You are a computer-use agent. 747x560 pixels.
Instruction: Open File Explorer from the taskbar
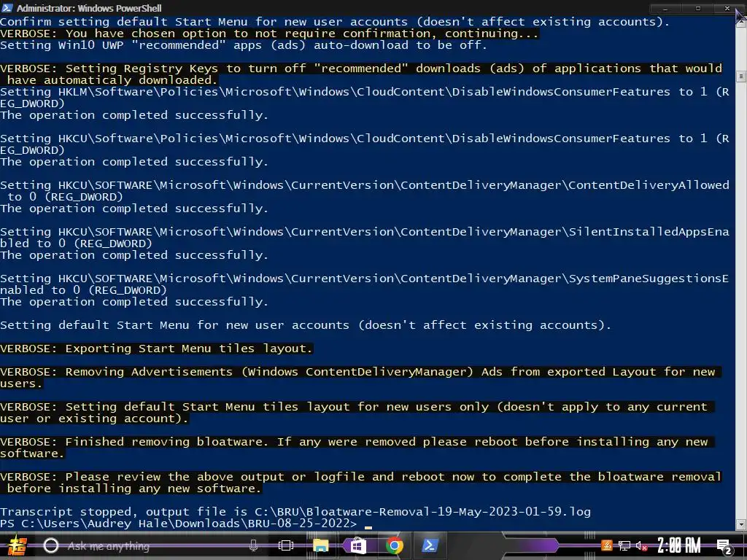pos(321,545)
